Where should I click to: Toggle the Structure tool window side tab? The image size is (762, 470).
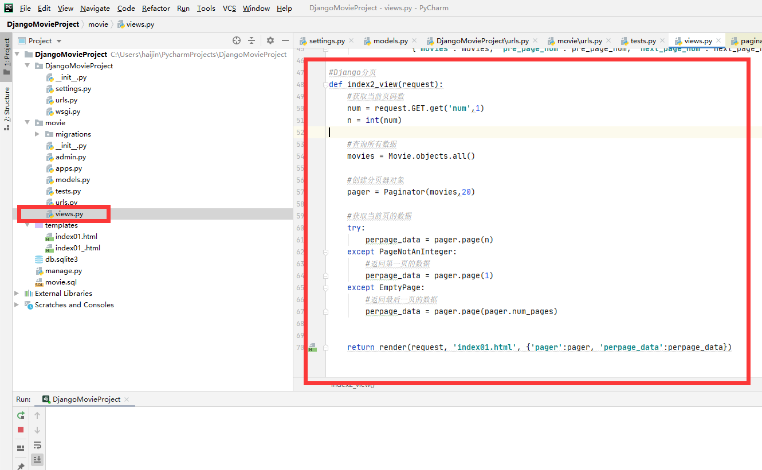[x=6, y=108]
